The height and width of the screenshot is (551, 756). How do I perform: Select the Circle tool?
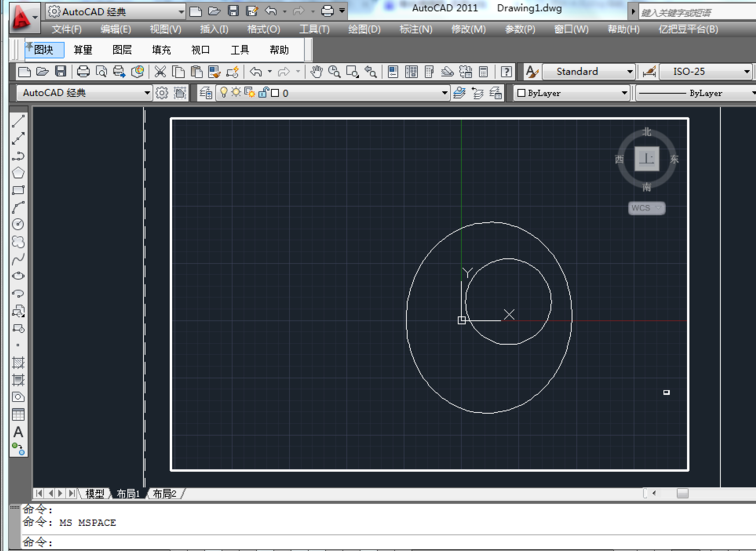pyautogui.click(x=18, y=224)
